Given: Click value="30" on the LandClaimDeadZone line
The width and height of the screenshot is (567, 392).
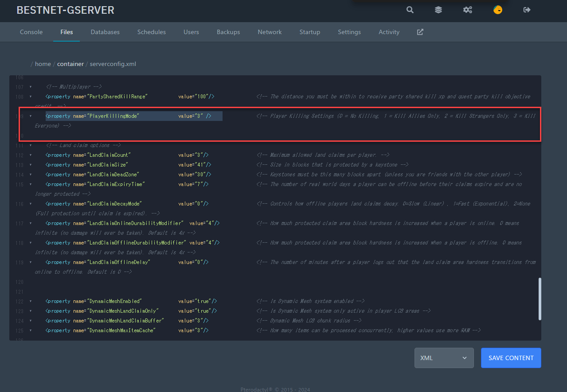Looking at the screenshot, I should point(192,175).
